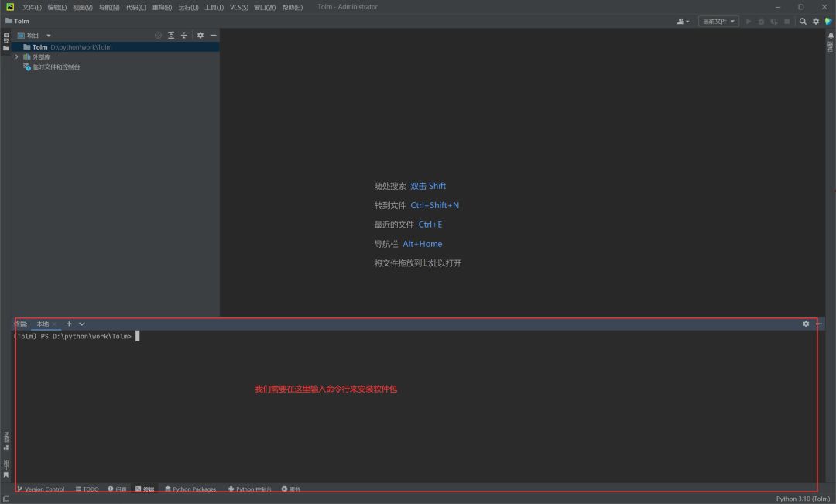Click in terminal prompt input area
Screen dimensions: 836x504
(138, 337)
